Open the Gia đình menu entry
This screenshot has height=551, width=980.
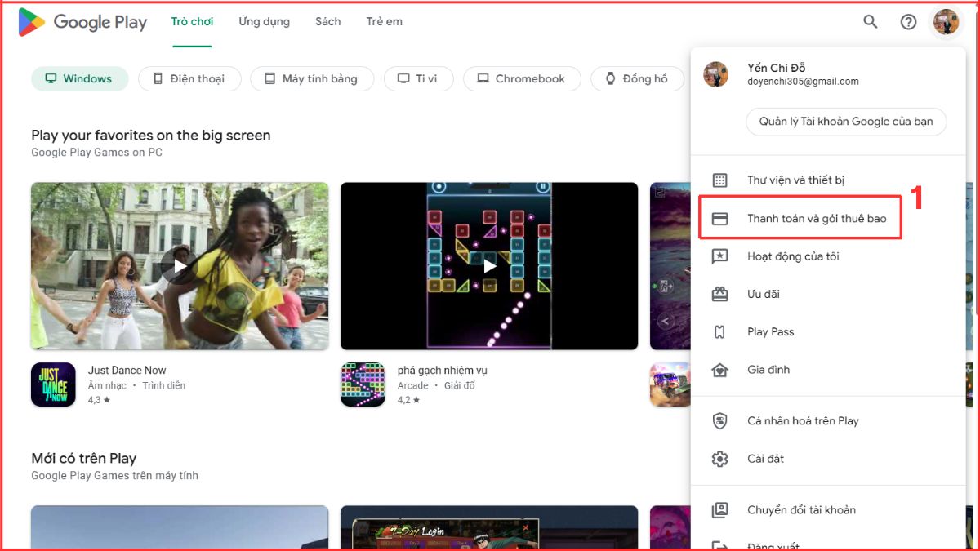coord(828,369)
